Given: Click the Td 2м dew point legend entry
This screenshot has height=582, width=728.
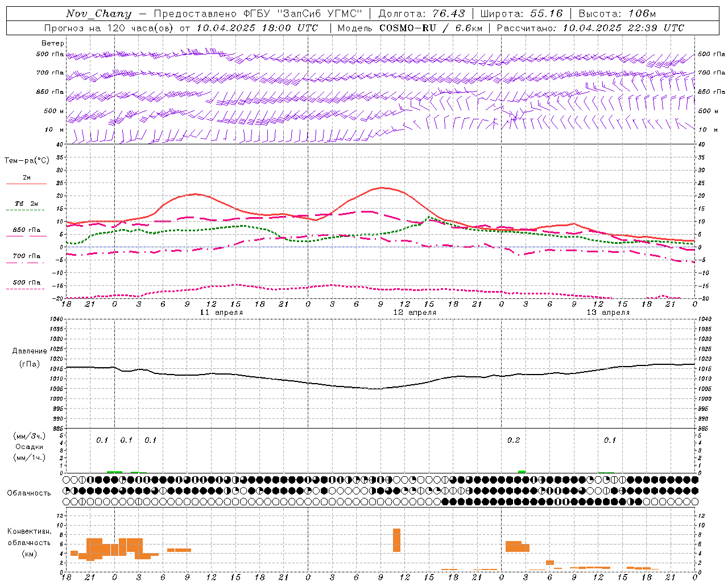Looking at the screenshot, I should click(x=27, y=203).
